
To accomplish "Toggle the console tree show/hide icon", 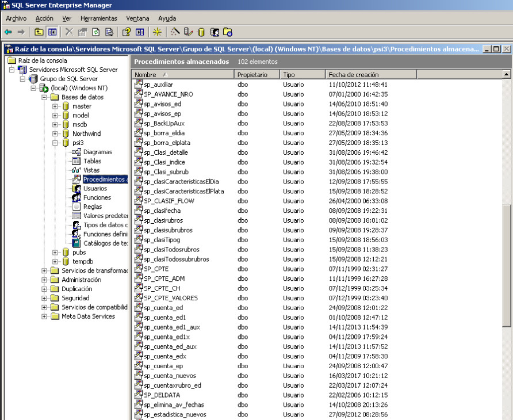I will coord(52,32).
